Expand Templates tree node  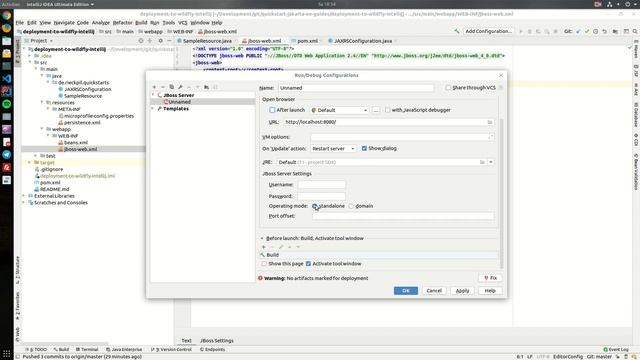pos(153,109)
